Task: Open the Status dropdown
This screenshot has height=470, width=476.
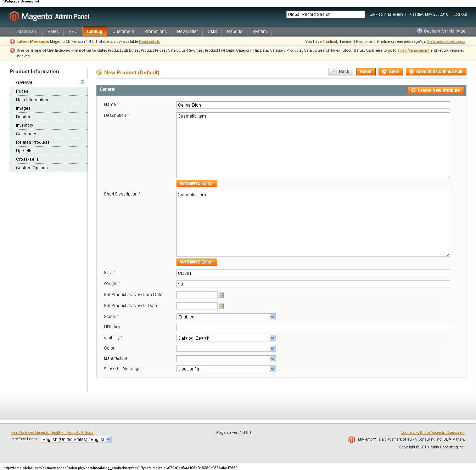Action: click(x=272, y=317)
